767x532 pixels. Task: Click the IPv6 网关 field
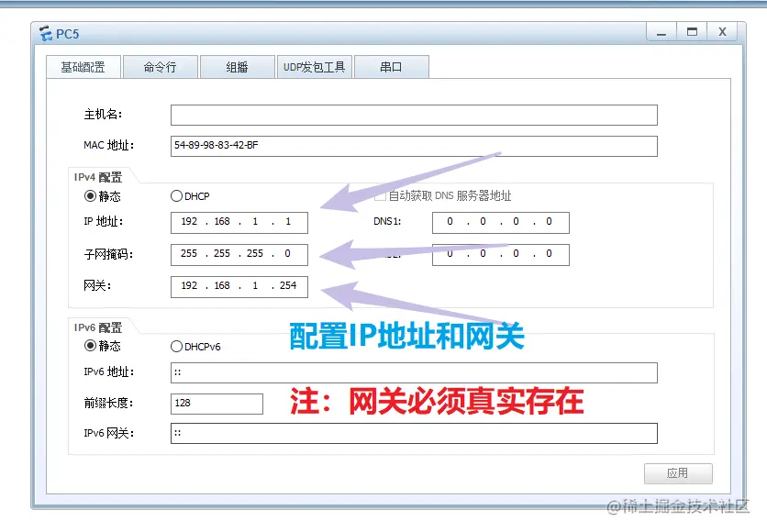point(414,433)
